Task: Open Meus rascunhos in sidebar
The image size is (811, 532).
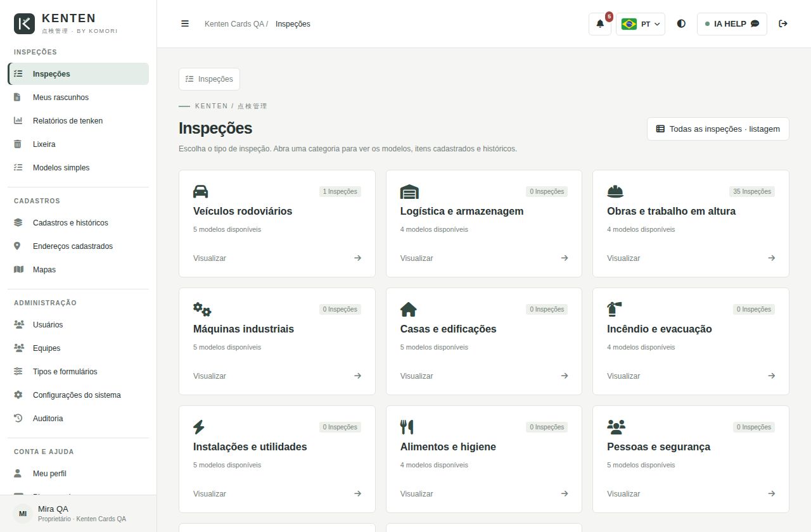Action: pyautogui.click(x=78, y=98)
